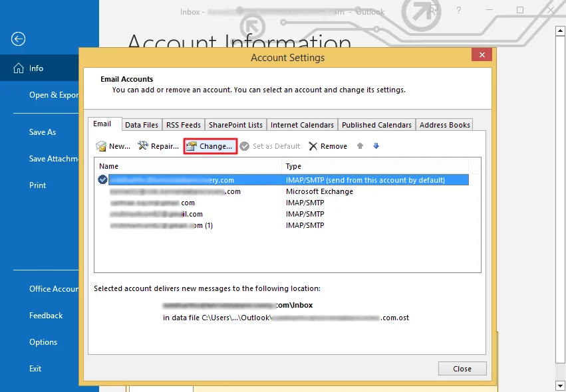Click the New account icon
The height and width of the screenshot is (392, 566).
101,146
